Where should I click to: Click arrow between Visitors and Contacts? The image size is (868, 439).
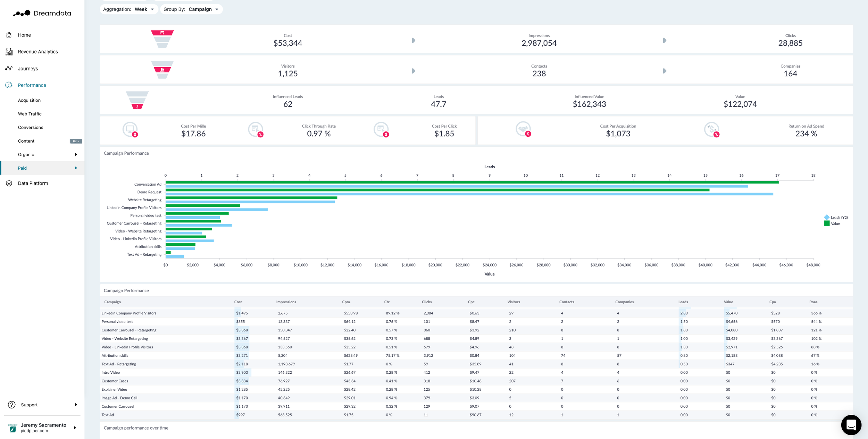tap(414, 71)
